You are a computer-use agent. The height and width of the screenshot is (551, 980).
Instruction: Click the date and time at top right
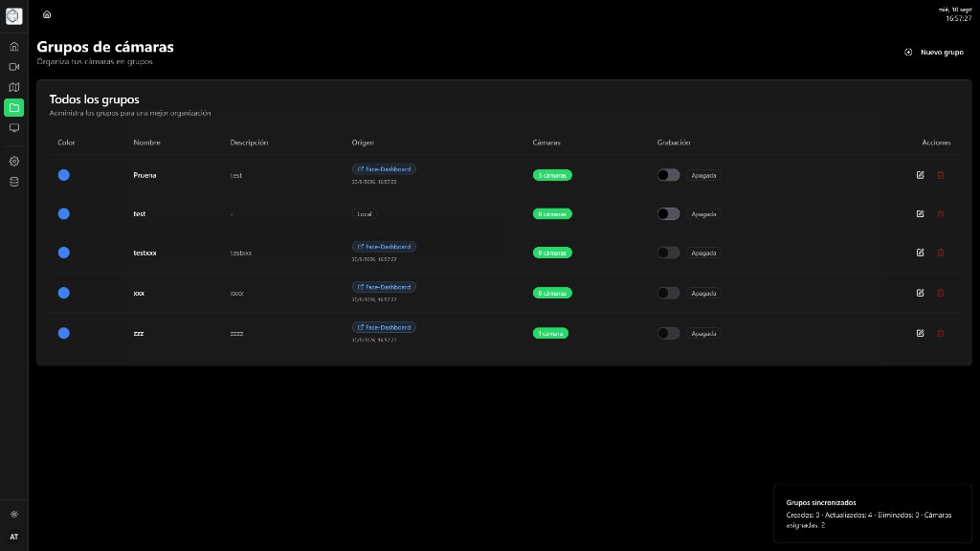tap(956, 14)
